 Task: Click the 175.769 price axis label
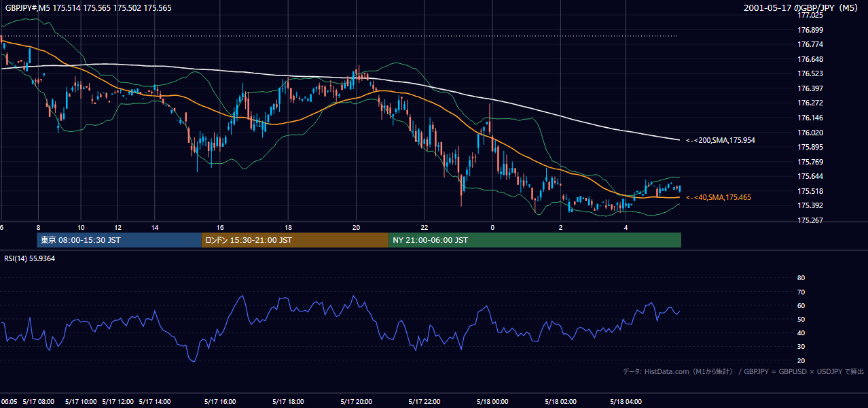tap(811, 162)
